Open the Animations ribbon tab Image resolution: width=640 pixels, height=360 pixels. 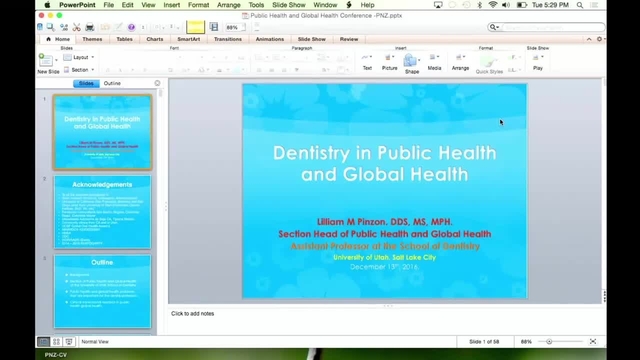tap(270, 39)
